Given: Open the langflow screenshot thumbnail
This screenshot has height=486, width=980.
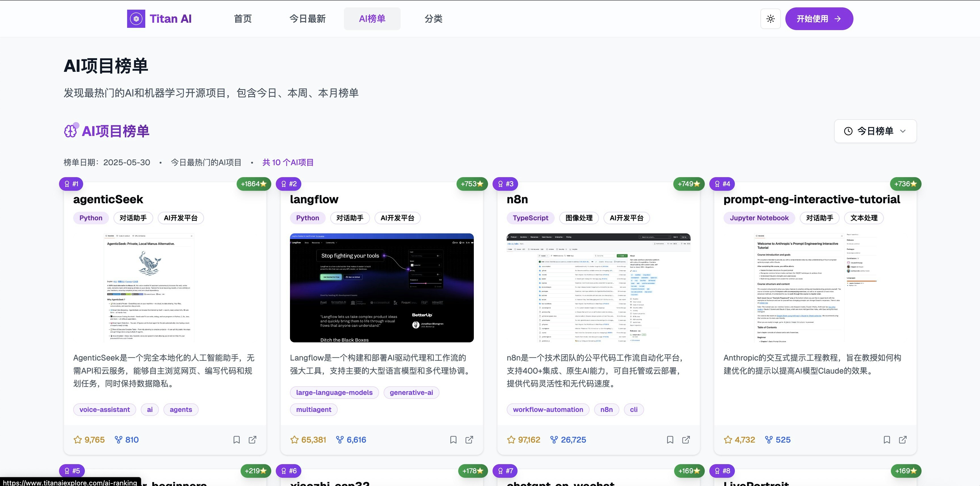Looking at the screenshot, I should tap(382, 288).
